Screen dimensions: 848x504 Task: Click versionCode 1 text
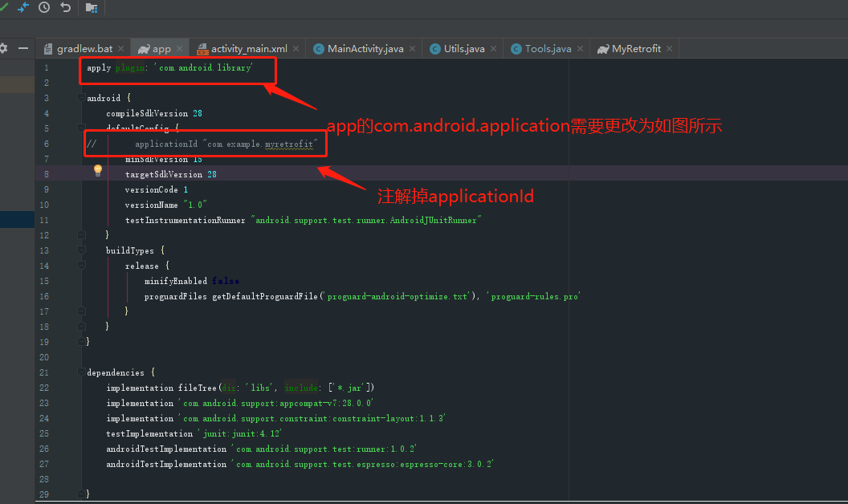[x=157, y=189]
